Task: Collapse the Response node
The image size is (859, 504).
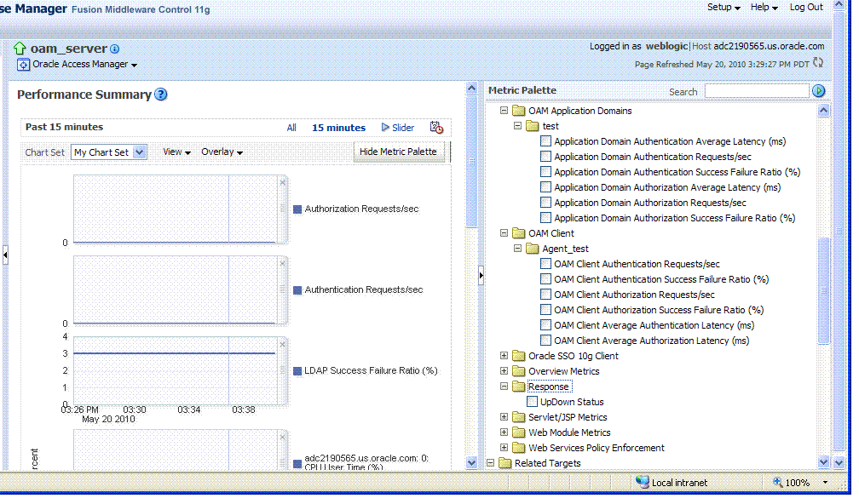Action: pyautogui.click(x=504, y=387)
